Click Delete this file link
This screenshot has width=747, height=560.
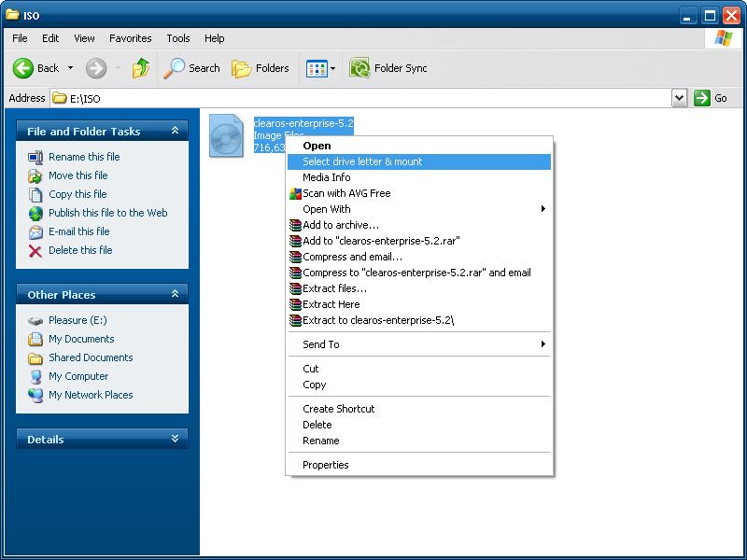coord(80,250)
